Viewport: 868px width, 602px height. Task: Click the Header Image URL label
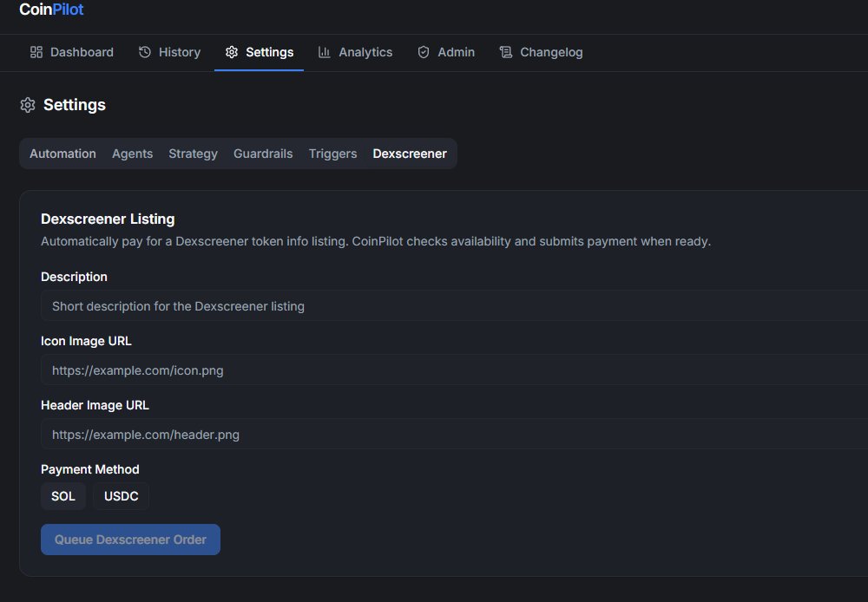tap(95, 405)
